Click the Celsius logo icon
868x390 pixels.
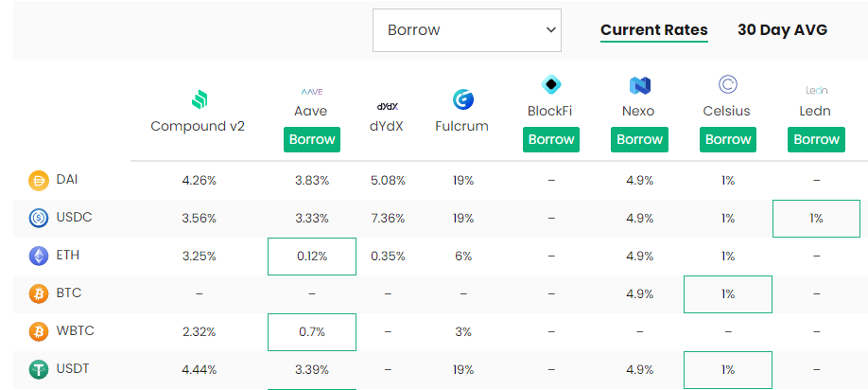pyautogui.click(x=727, y=85)
